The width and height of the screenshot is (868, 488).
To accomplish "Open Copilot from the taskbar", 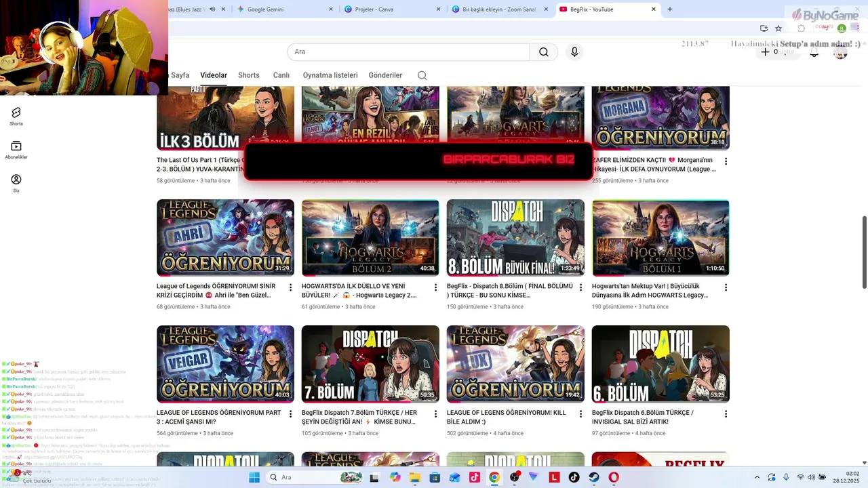I will pos(395,477).
